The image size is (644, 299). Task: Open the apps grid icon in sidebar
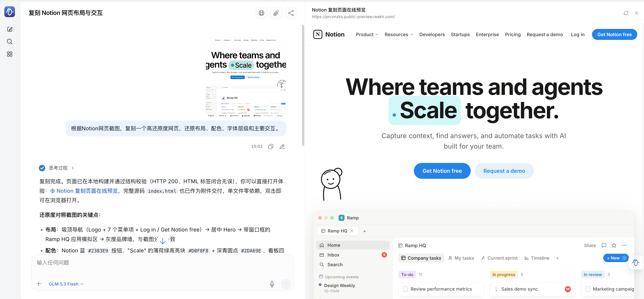[10, 54]
